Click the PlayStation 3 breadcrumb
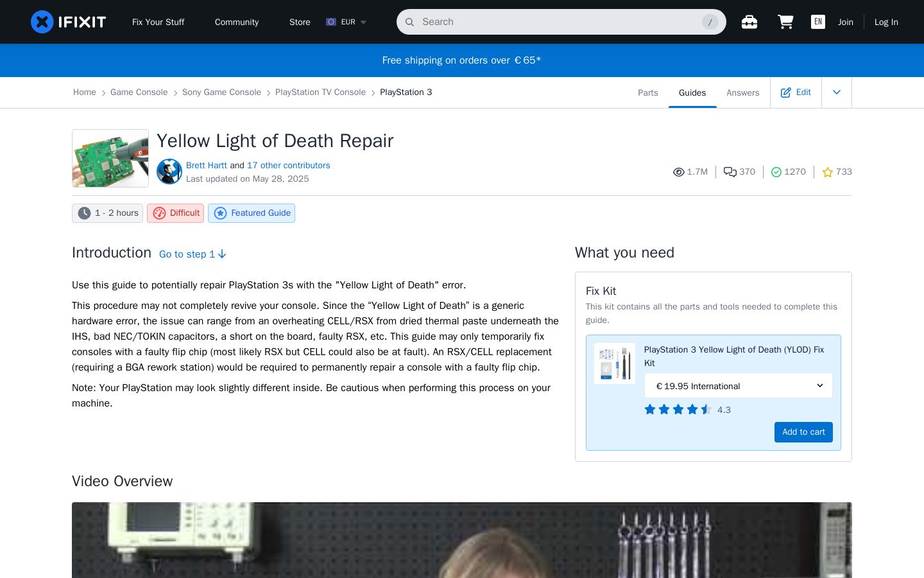The image size is (924, 578). pos(406,92)
